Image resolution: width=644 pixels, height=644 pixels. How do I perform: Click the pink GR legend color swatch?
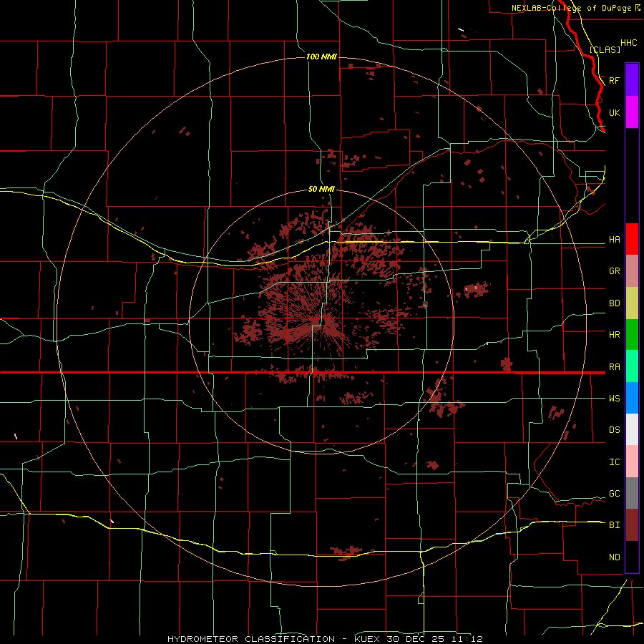(x=632, y=270)
